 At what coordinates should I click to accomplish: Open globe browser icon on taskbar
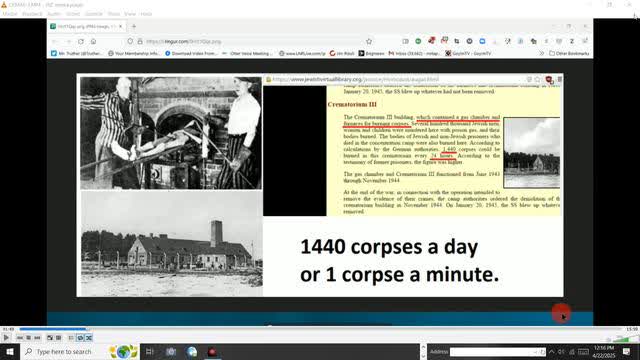pos(192,351)
